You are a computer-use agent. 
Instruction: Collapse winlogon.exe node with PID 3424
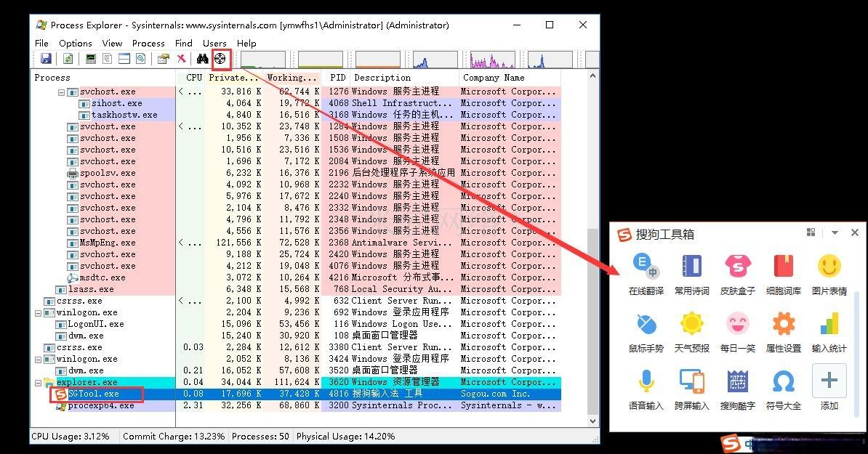(x=39, y=360)
